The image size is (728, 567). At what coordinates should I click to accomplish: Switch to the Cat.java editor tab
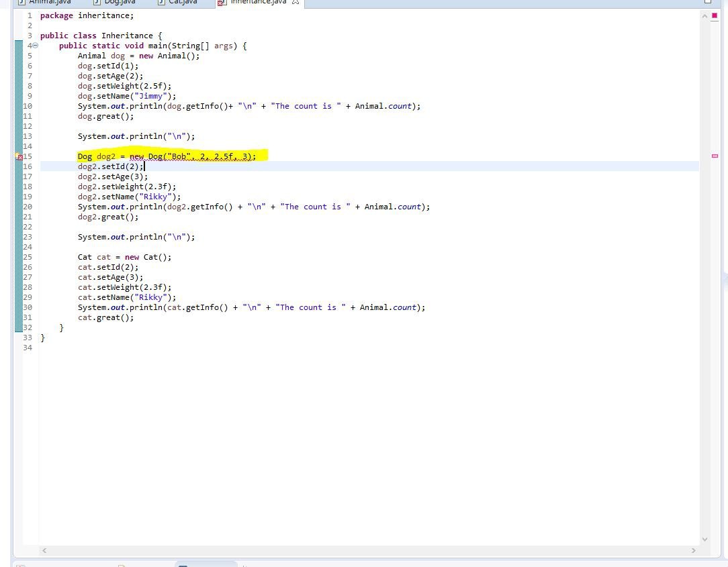tap(177, 2)
